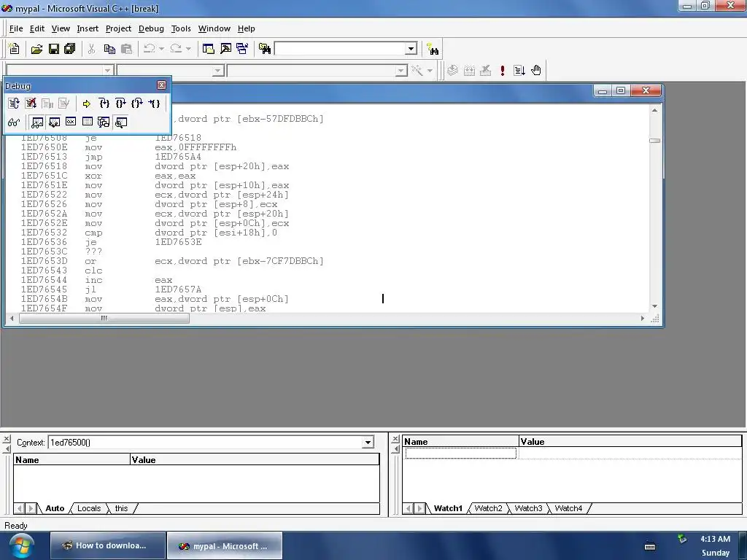Create a new text file
Screen dimensions: 747x560
pos(15,49)
